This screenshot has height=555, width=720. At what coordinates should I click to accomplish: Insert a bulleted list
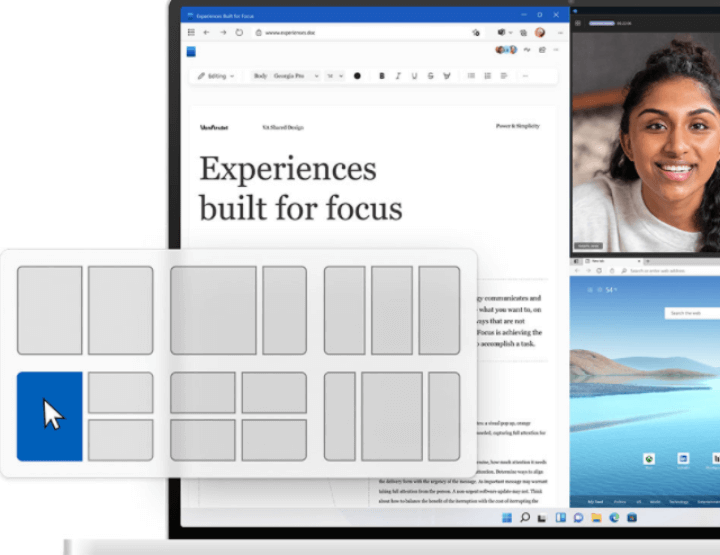[x=471, y=76]
